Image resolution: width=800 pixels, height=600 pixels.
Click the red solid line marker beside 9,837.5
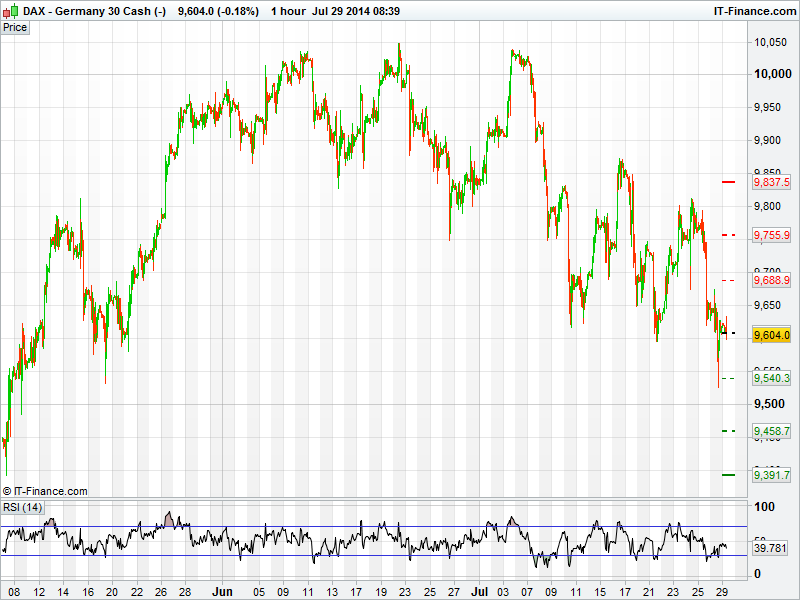pyautogui.click(x=729, y=182)
